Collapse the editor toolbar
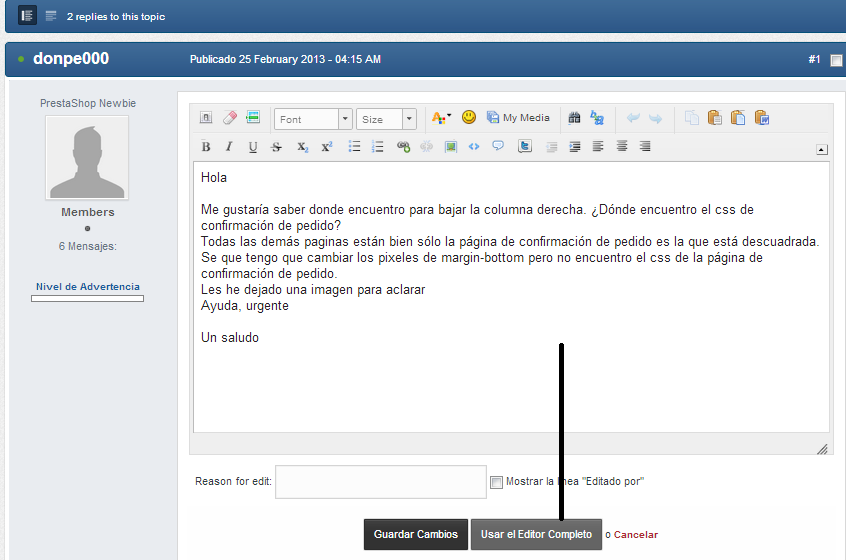 822,150
